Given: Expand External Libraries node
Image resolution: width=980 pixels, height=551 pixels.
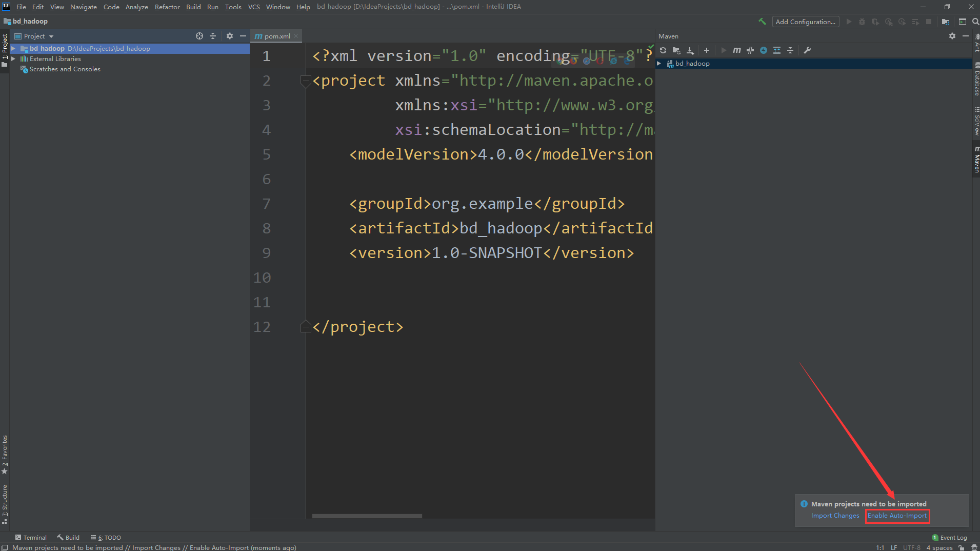Looking at the screenshot, I should [x=13, y=58].
